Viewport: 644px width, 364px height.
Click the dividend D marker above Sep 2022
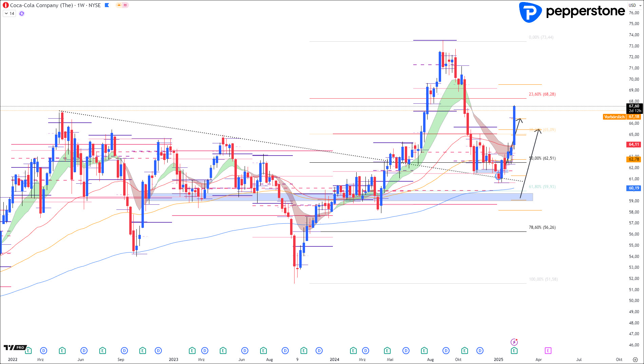(x=124, y=350)
